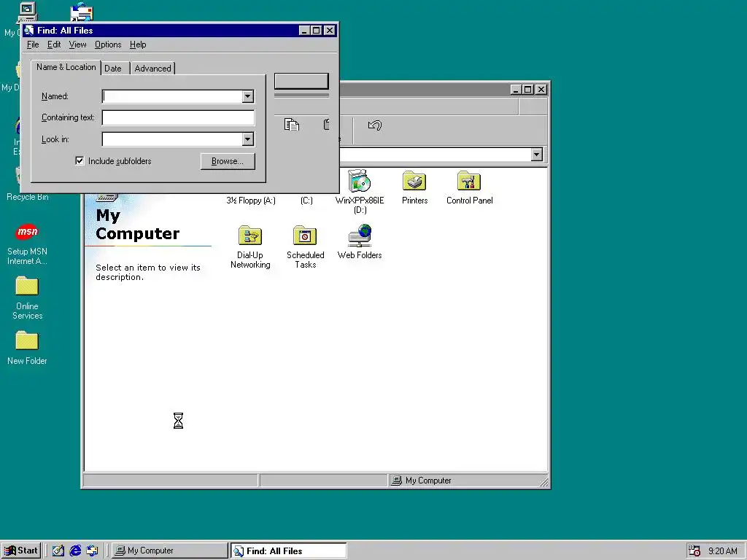747x560 pixels.
Task: Click into the Containing text field
Action: point(178,118)
